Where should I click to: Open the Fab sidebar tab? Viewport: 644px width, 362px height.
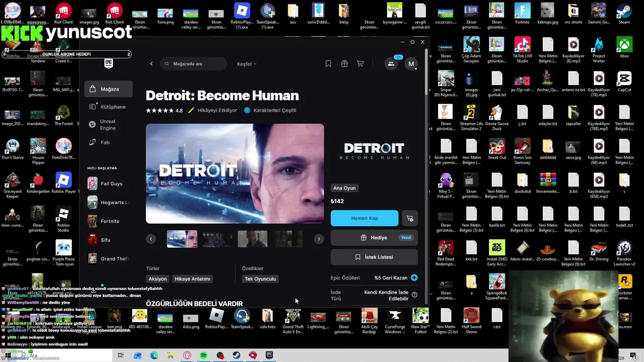pos(109,142)
